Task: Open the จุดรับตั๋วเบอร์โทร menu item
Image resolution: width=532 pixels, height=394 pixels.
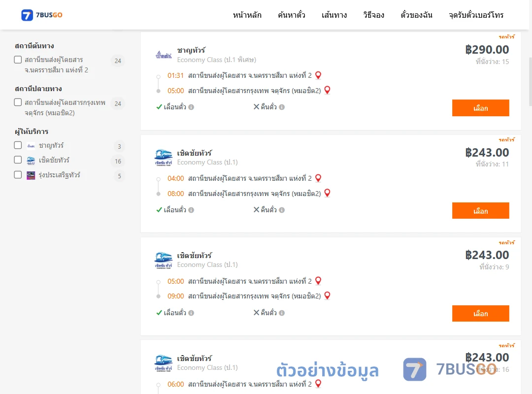Action: [476, 15]
